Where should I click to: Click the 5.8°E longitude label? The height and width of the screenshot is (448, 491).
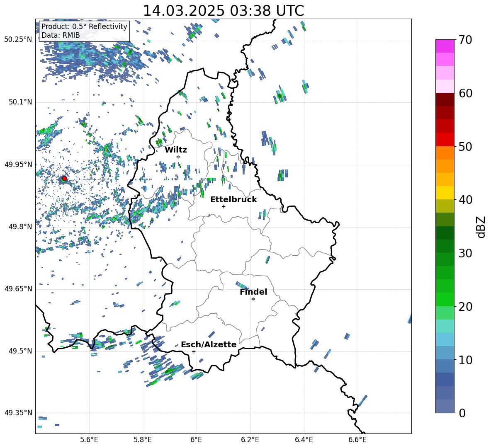coord(143,440)
